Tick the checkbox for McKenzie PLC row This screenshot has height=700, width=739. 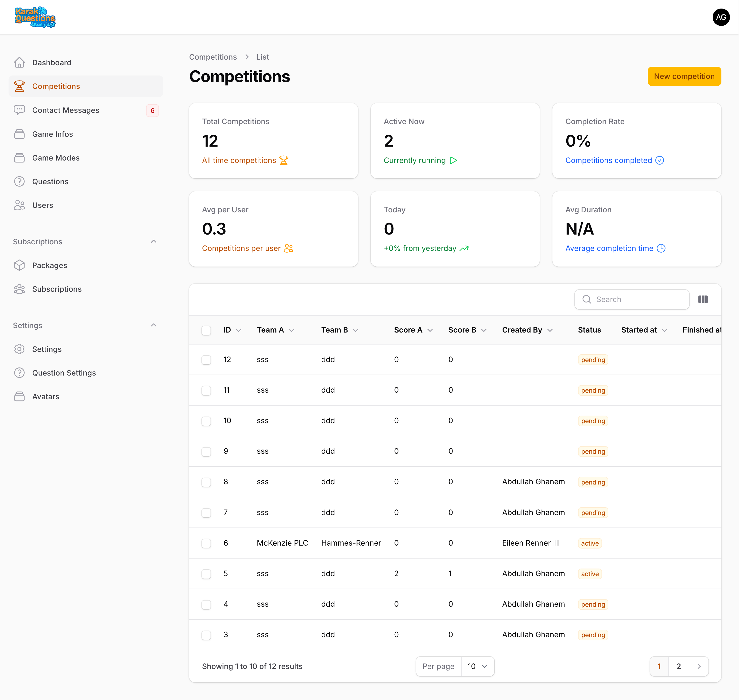pyautogui.click(x=206, y=543)
